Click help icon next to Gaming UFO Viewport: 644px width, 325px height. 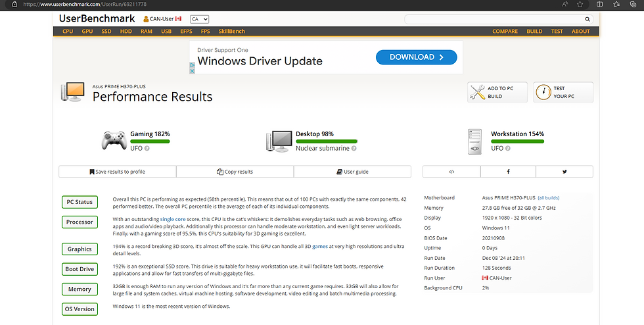tap(147, 149)
